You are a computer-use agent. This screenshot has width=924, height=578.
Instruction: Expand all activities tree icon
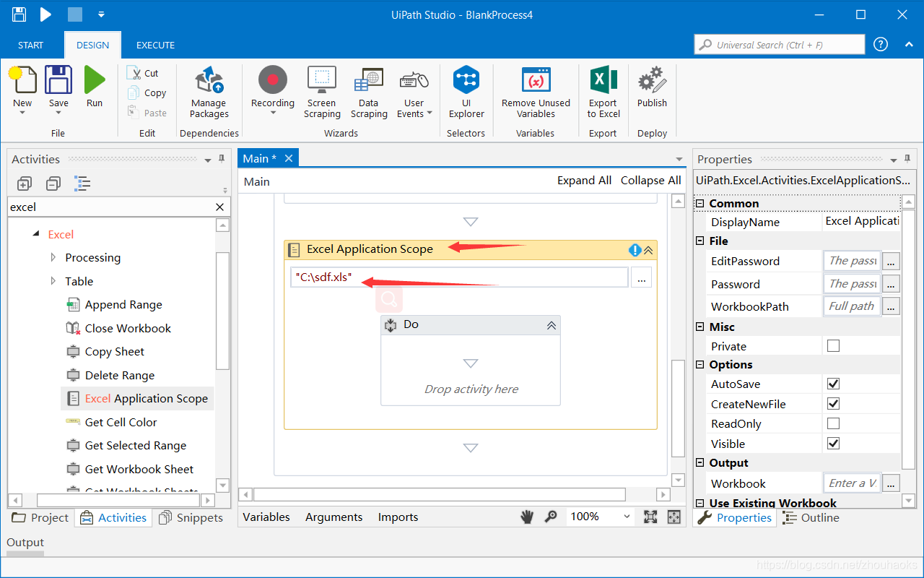point(24,184)
